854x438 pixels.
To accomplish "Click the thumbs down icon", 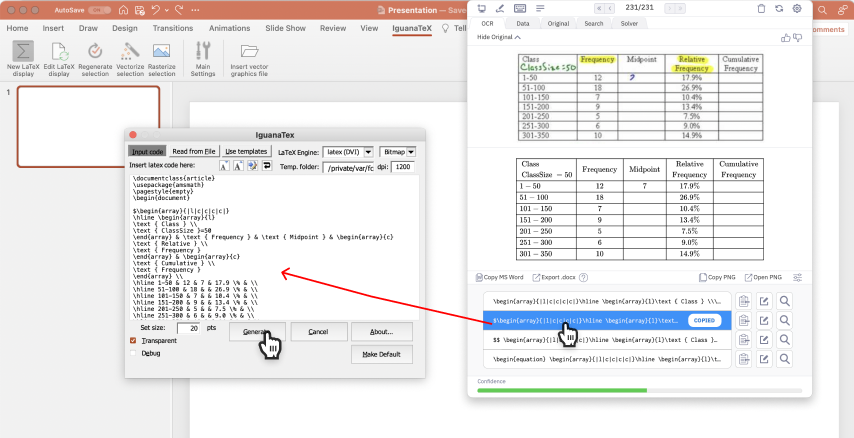I will 797,38.
